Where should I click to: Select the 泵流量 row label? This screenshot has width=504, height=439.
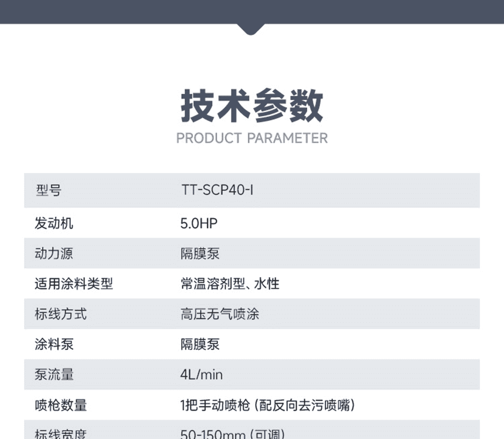coord(54,375)
